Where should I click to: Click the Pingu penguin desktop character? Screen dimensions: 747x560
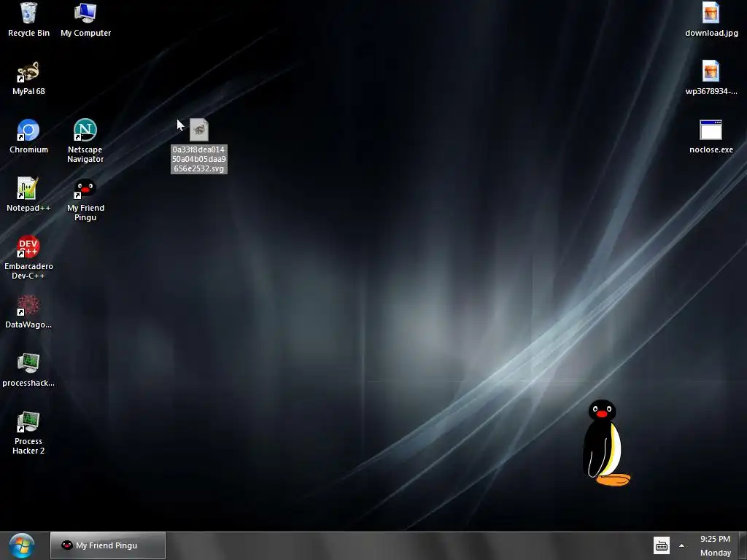click(606, 443)
